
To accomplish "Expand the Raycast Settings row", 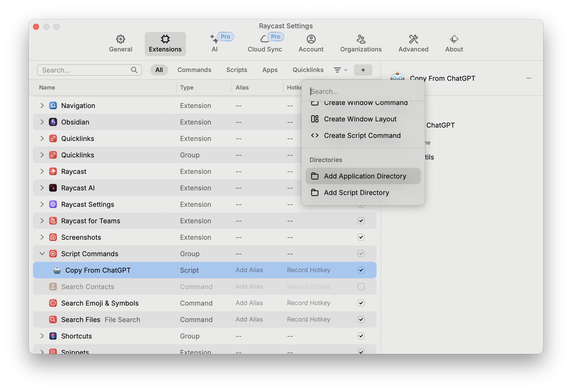I will (x=42, y=204).
